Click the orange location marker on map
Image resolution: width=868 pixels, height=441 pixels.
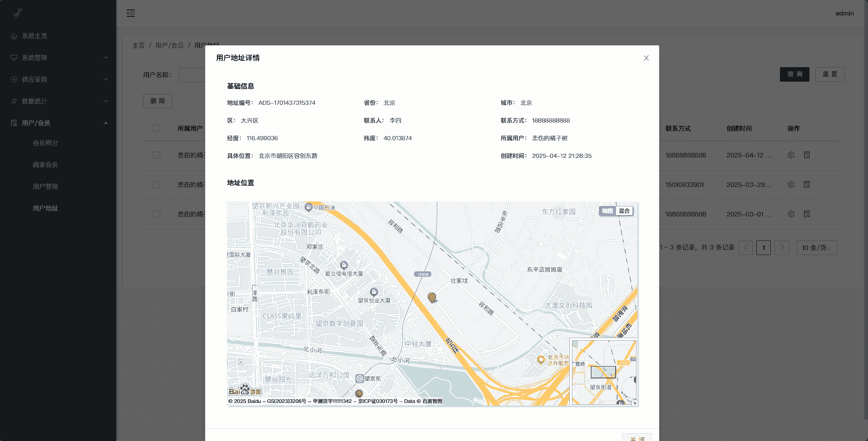click(x=432, y=297)
